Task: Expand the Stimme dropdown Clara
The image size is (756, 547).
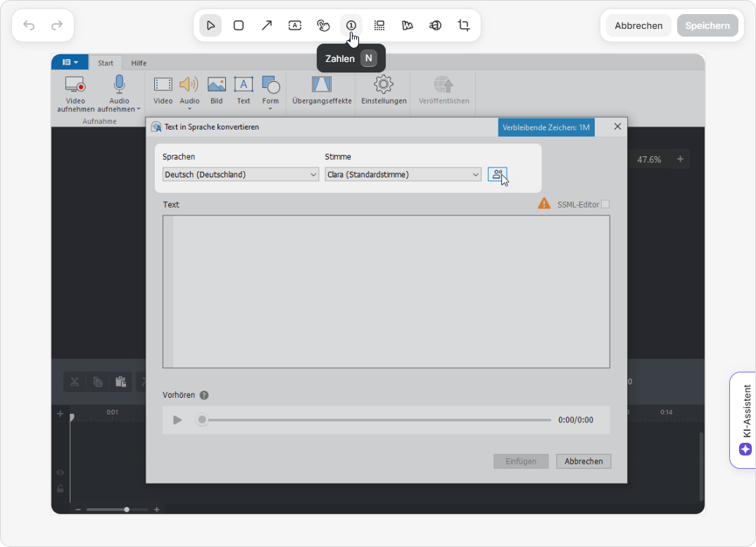Action: click(x=403, y=175)
